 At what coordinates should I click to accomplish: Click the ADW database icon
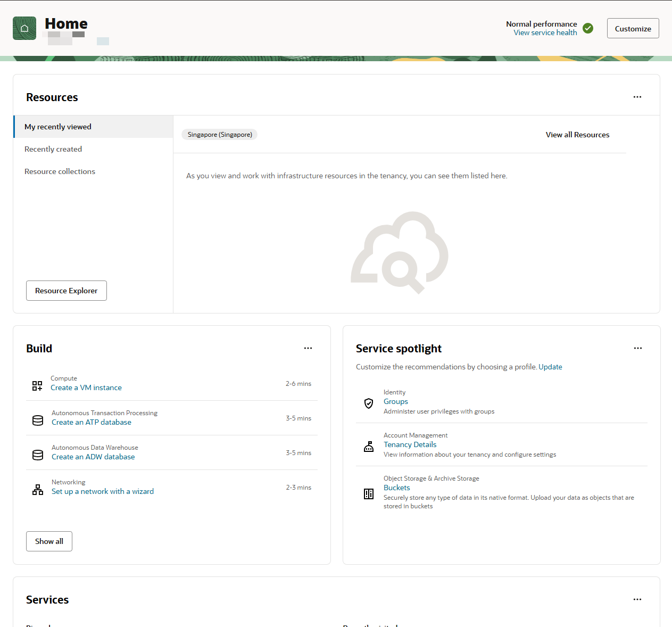coord(38,455)
